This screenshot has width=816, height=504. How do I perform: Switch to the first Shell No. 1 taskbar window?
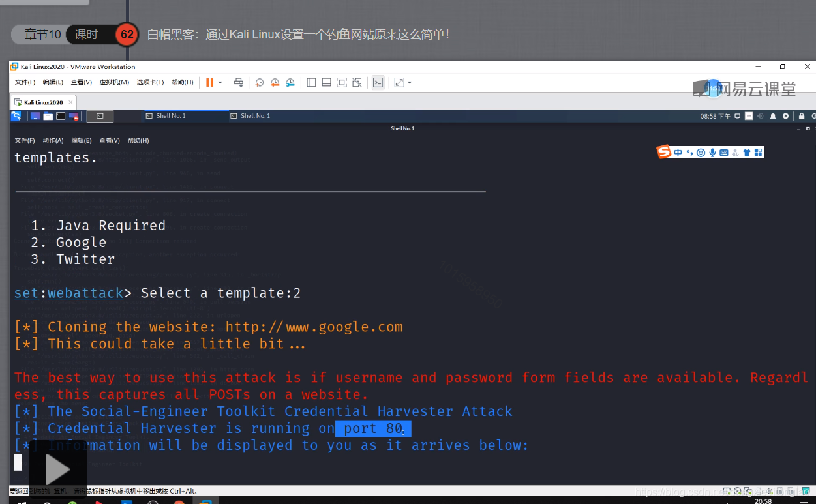tap(185, 116)
